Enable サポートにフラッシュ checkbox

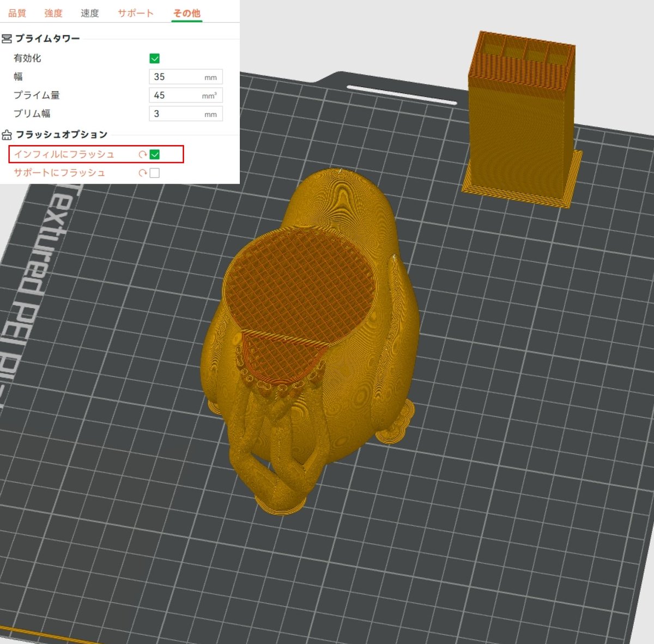coord(155,173)
